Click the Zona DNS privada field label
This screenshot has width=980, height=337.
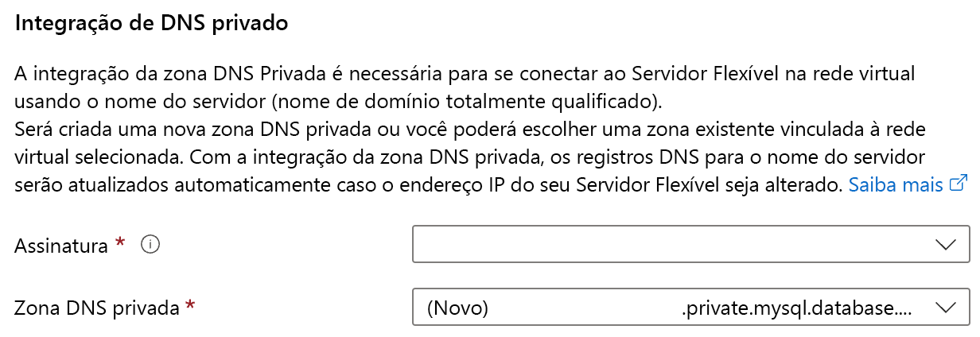click(97, 308)
